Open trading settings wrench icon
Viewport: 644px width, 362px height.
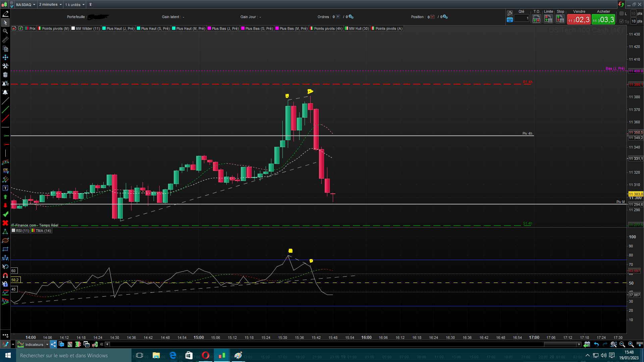[510, 13]
